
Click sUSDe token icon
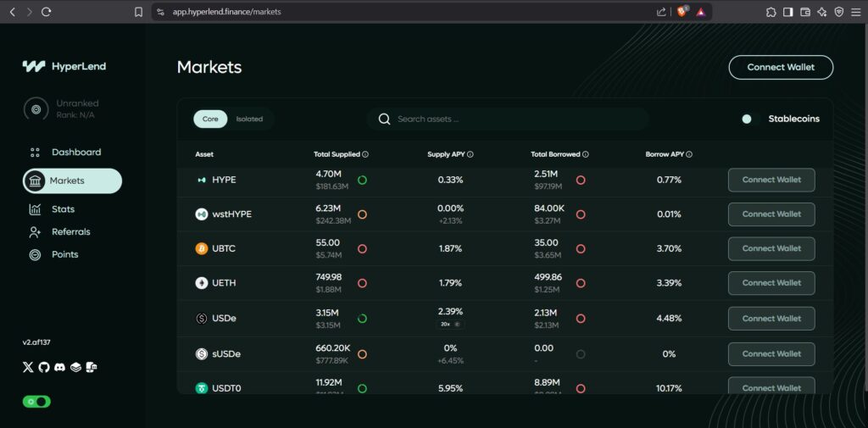[x=202, y=353]
